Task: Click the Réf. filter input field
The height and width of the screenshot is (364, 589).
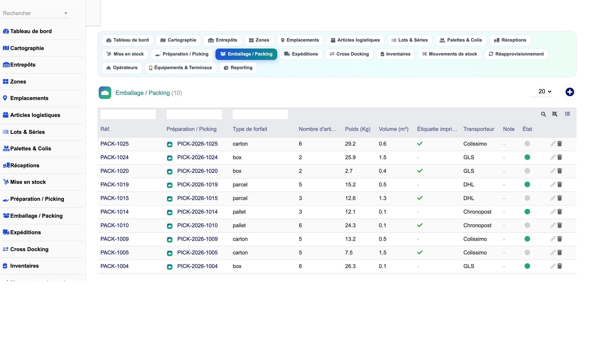Action: pyautogui.click(x=128, y=115)
